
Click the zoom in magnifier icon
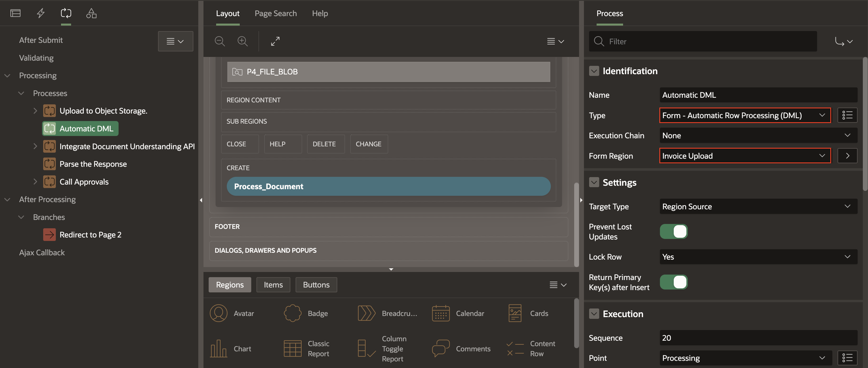[x=243, y=41]
